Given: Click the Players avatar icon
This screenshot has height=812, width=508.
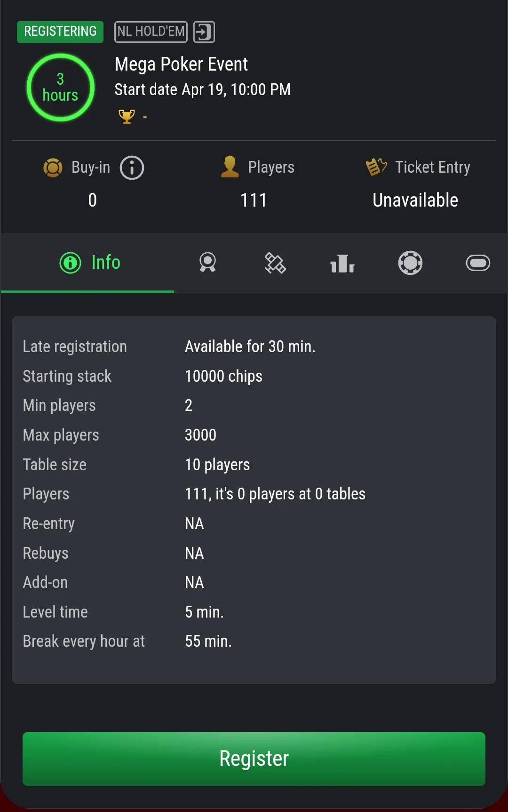Looking at the screenshot, I should [x=230, y=167].
